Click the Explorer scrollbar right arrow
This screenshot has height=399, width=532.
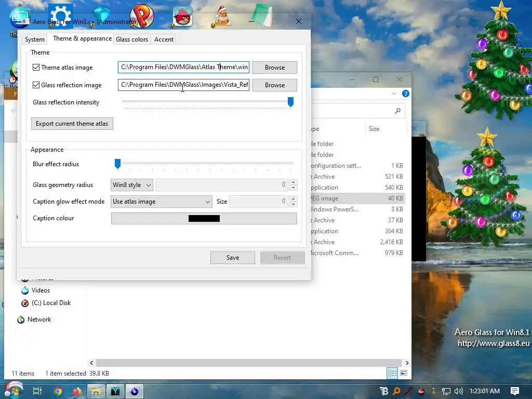tap(407, 363)
